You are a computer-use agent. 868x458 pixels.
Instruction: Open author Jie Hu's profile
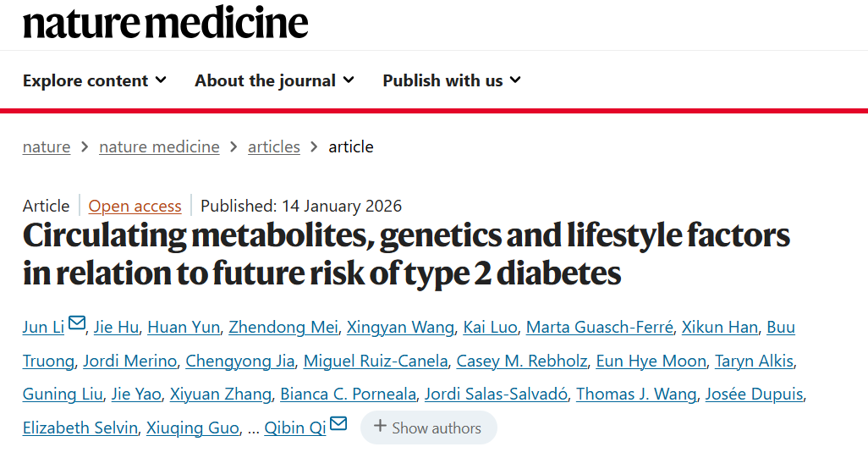116,327
